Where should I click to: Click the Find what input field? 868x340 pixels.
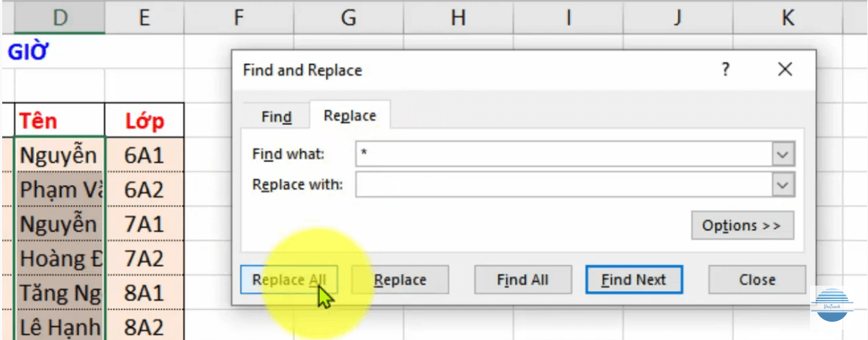[565, 154]
